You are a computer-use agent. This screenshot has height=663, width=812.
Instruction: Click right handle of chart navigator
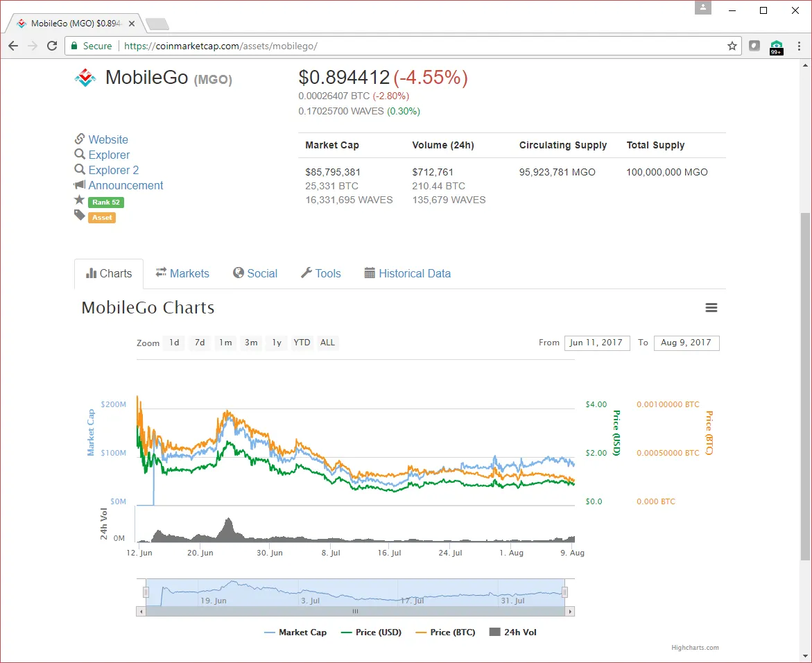[565, 592]
